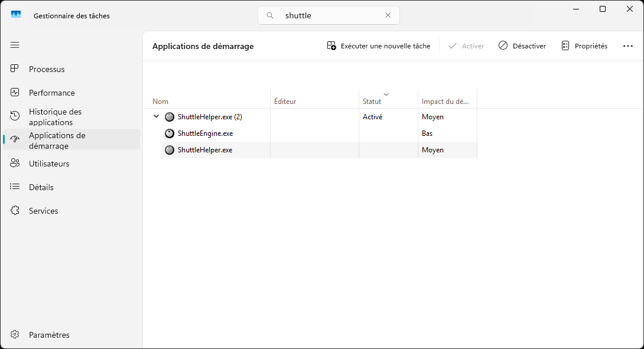Click the Désactiver button
644x349 pixels.
(x=522, y=46)
